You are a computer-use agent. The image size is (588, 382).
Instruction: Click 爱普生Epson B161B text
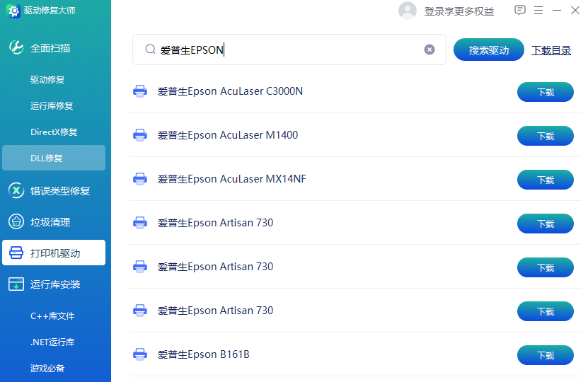click(203, 354)
